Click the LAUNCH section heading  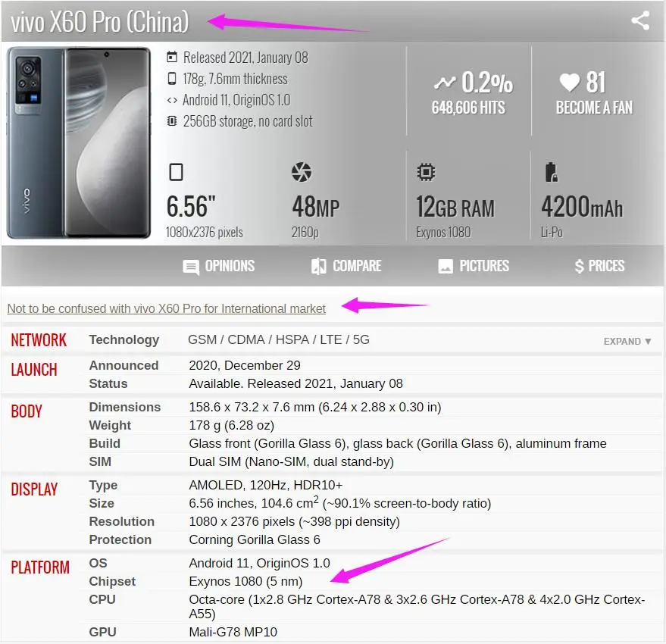(x=34, y=370)
